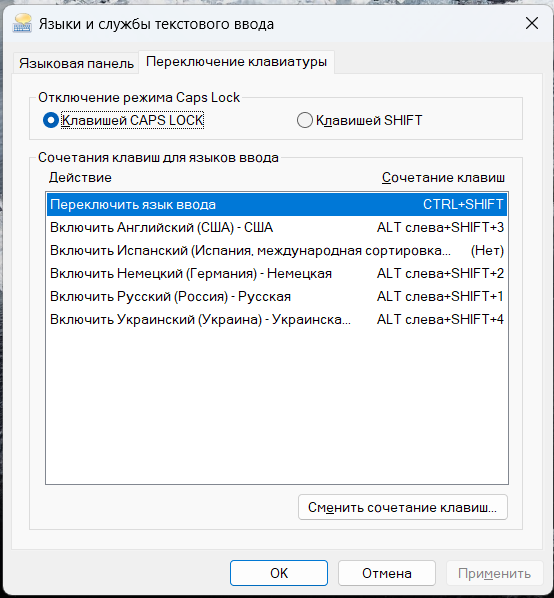Image resolution: width=554 pixels, height=598 pixels.
Task: Click the (Нет) shortcut value
Action: [487, 251]
